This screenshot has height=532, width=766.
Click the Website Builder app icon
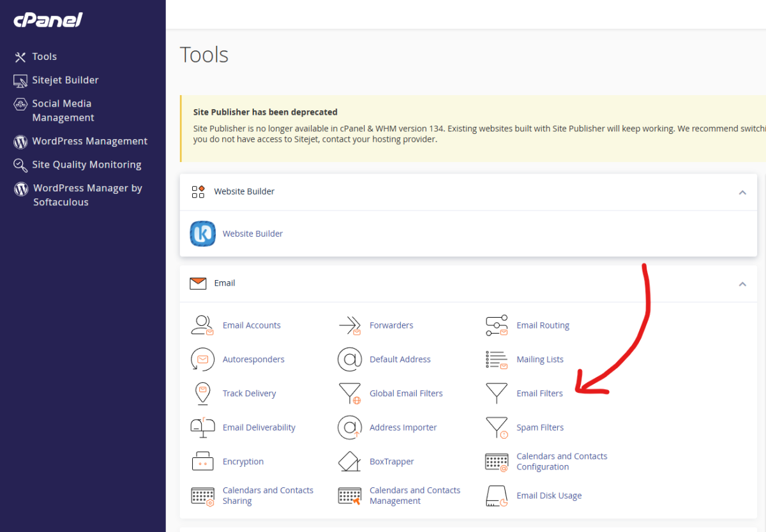[202, 233]
